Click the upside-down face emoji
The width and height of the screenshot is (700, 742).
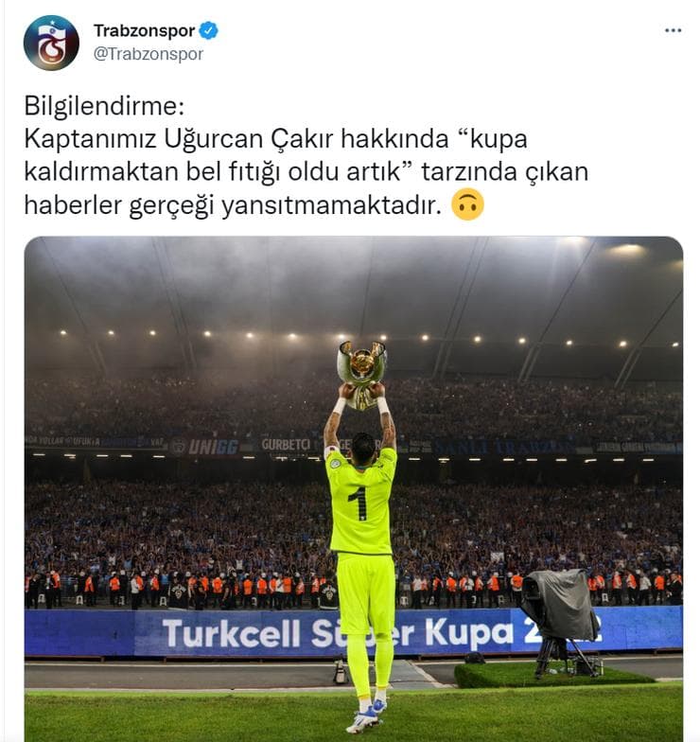(x=467, y=204)
